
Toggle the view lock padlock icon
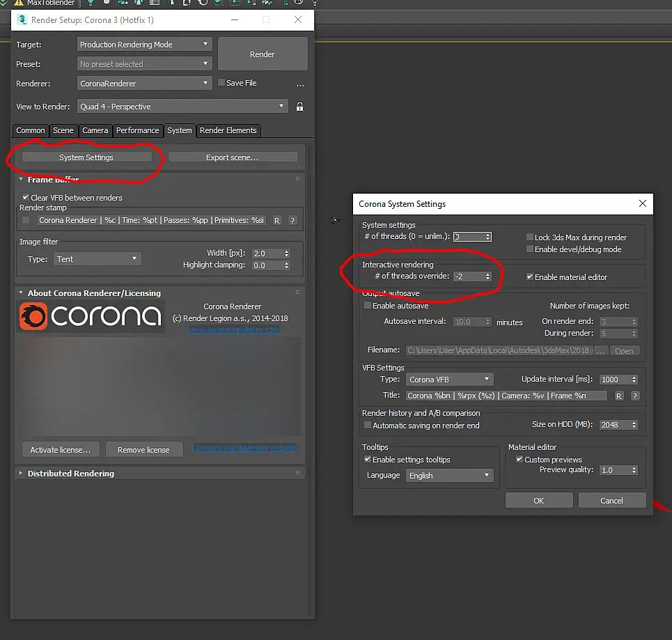[299, 107]
